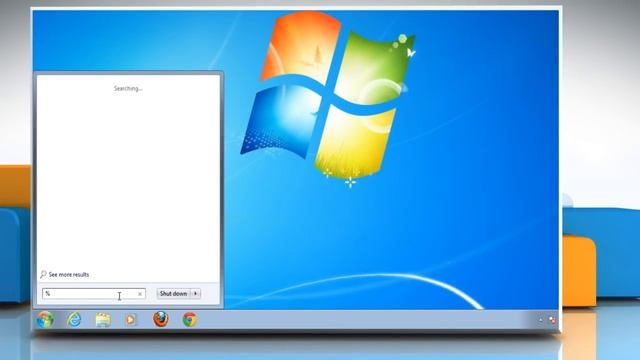Viewport: 640px width, 360px height.
Task: Open the Windows Start orb
Action: pyautogui.click(x=45, y=319)
